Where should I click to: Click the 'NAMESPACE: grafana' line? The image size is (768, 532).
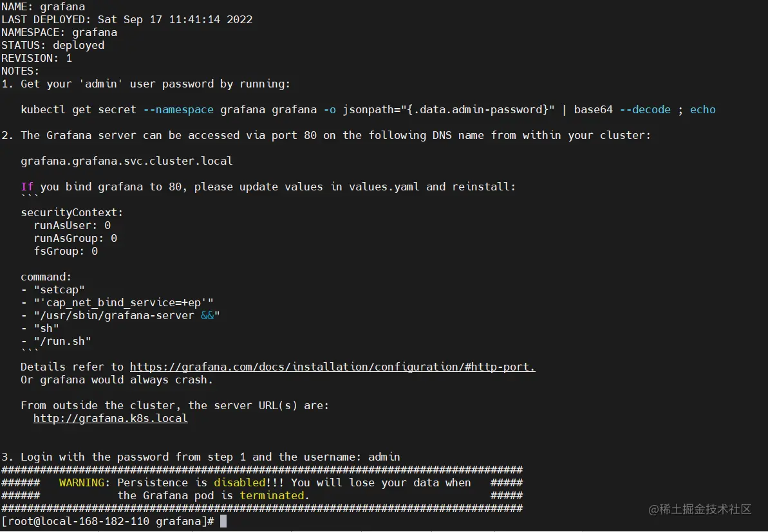pyautogui.click(x=59, y=32)
